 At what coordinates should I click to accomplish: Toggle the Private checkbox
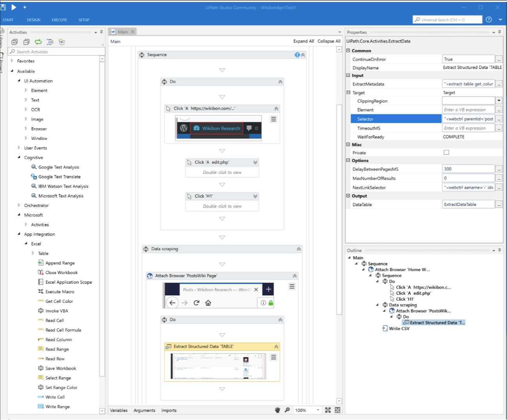[447, 152]
